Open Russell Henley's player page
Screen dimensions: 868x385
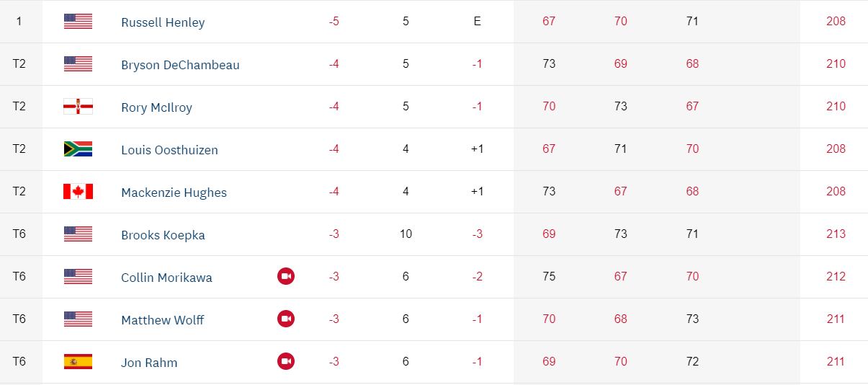click(163, 22)
